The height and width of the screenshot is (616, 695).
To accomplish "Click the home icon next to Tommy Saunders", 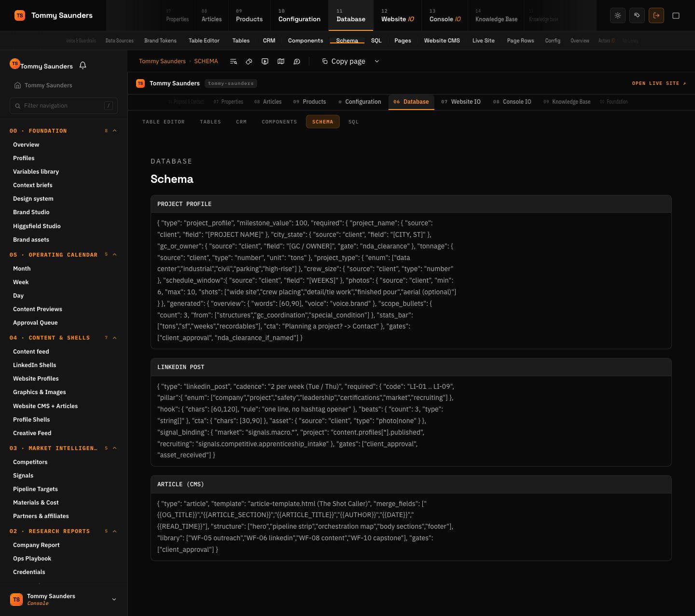I will pos(17,85).
